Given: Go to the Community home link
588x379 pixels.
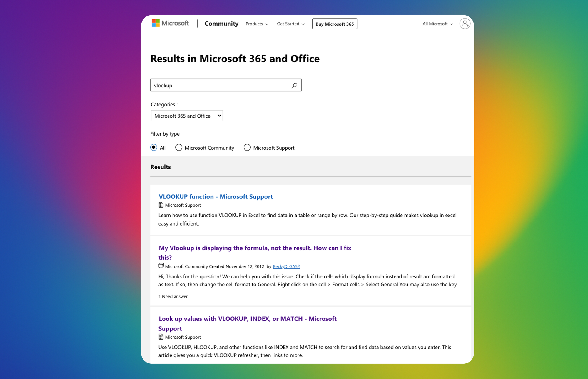Looking at the screenshot, I should click(221, 24).
